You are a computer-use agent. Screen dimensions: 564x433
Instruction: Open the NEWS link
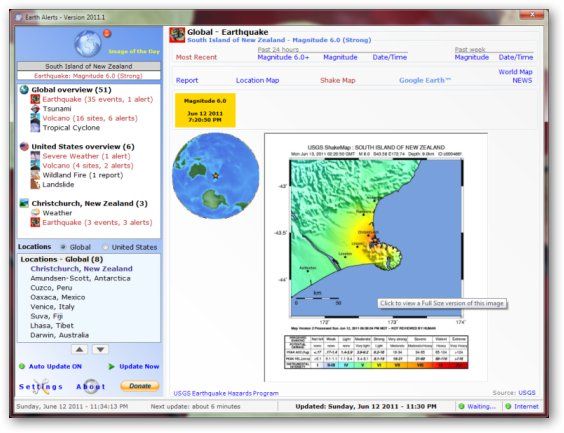click(522, 81)
